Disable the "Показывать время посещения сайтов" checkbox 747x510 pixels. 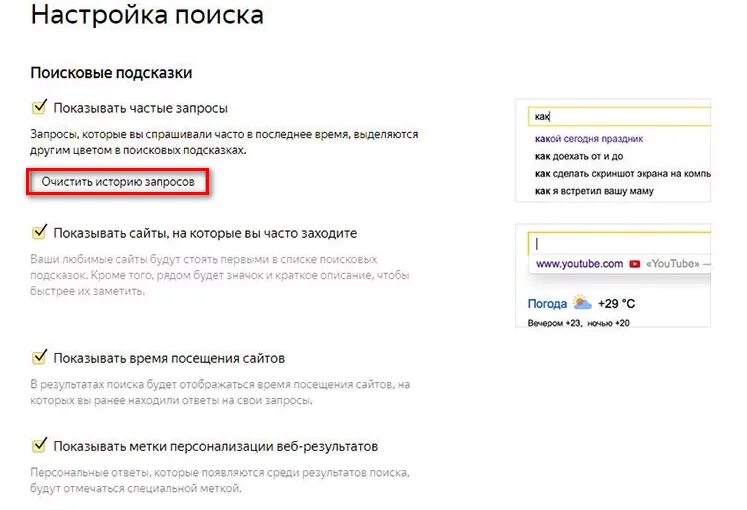tap(40, 357)
